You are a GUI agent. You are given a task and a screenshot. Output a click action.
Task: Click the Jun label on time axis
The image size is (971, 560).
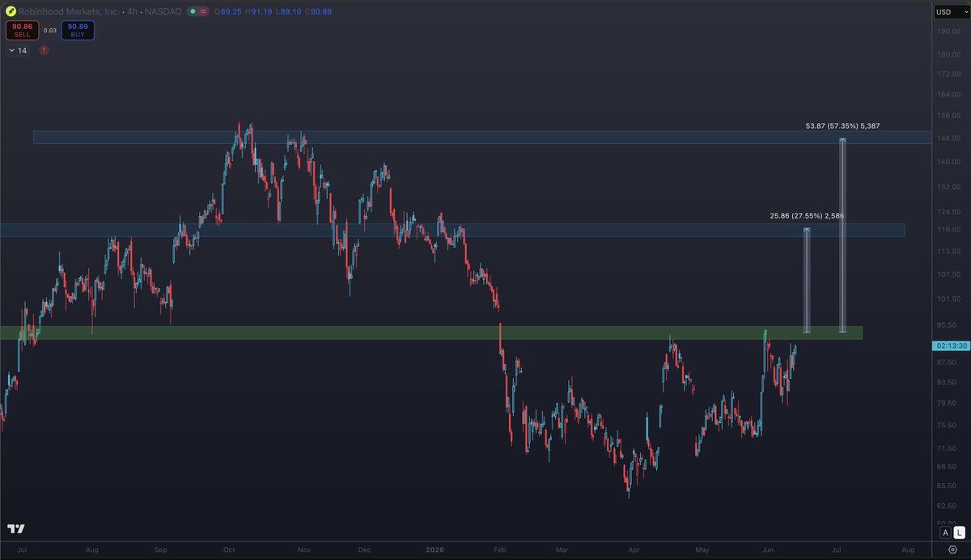[x=767, y=549]
